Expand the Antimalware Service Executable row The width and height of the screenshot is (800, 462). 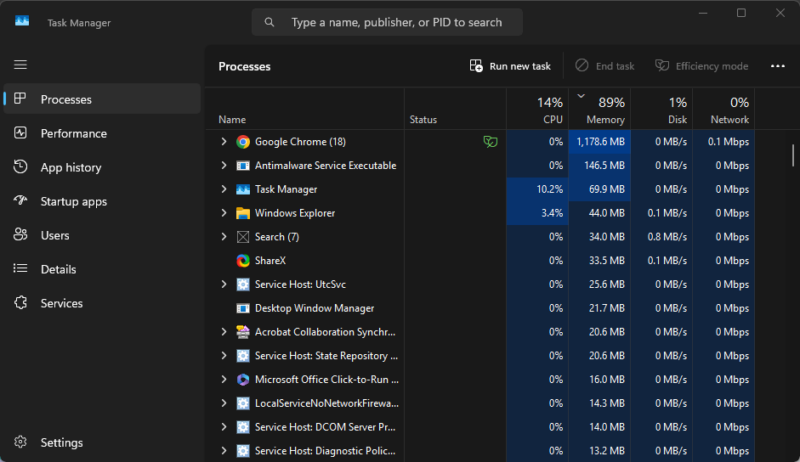223,165
